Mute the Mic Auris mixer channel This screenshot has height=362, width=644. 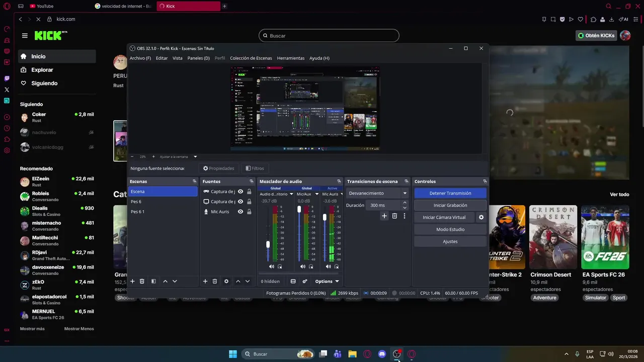[x=328, y=267]
